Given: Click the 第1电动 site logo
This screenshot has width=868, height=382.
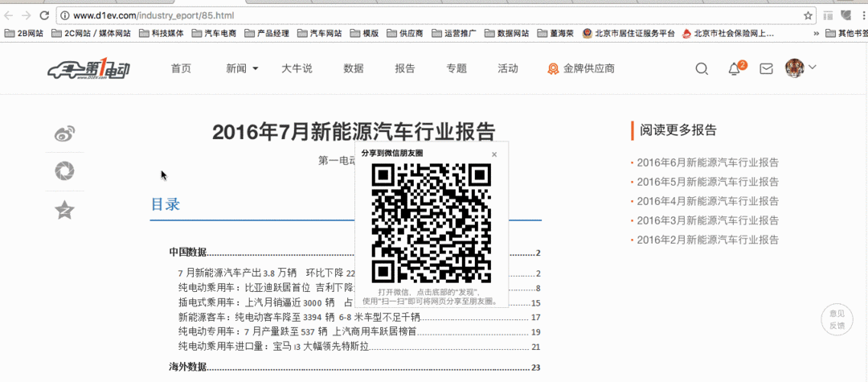Looking at the screenshot, I should (x=89, y=70).
